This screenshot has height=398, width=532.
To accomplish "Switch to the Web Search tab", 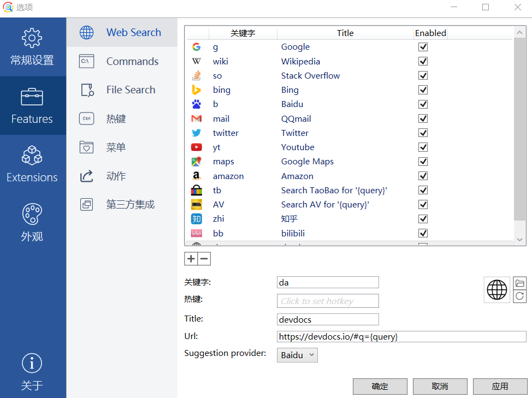I will (x=122, y=33).
